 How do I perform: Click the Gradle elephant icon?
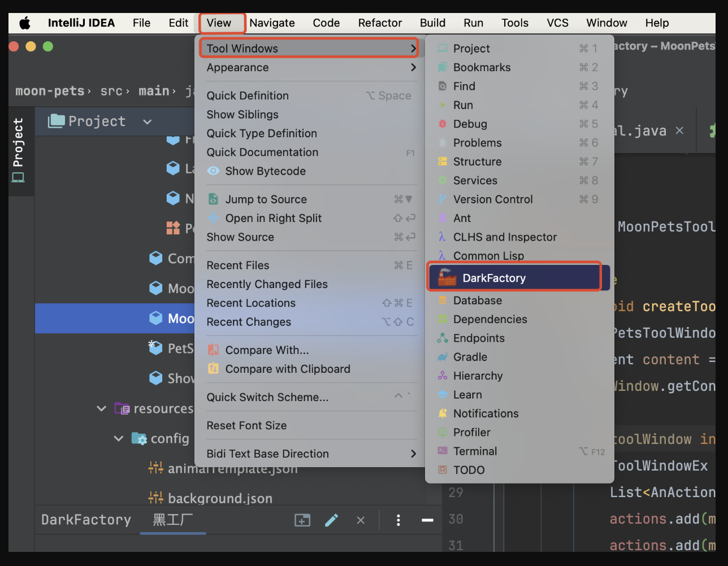click(444, 357)
